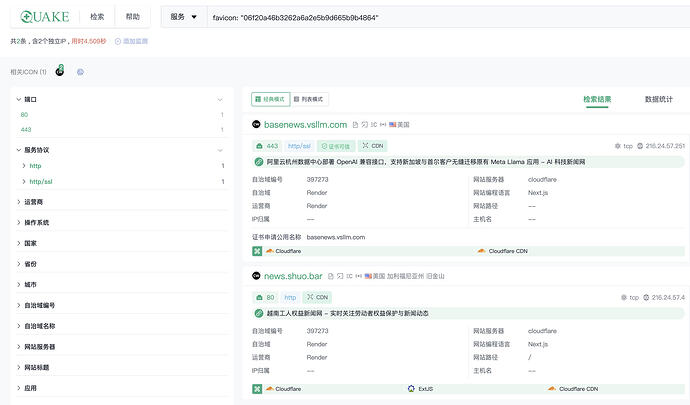
Task: Expand the 运营商 filter section
Action: coord(121,202)
